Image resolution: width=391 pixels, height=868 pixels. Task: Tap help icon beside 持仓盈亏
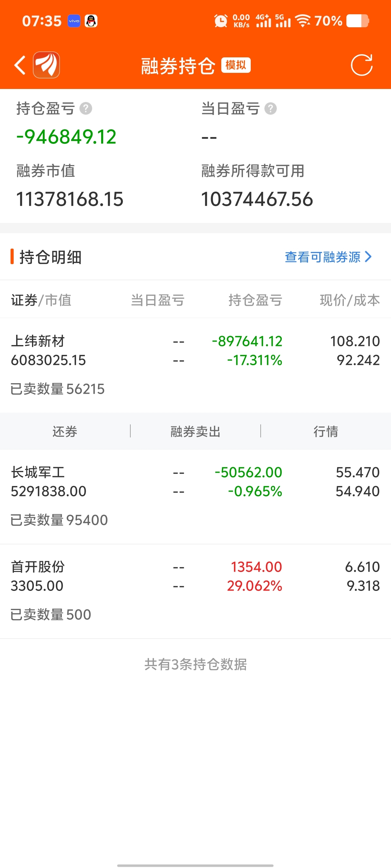(x=86, y=109)
